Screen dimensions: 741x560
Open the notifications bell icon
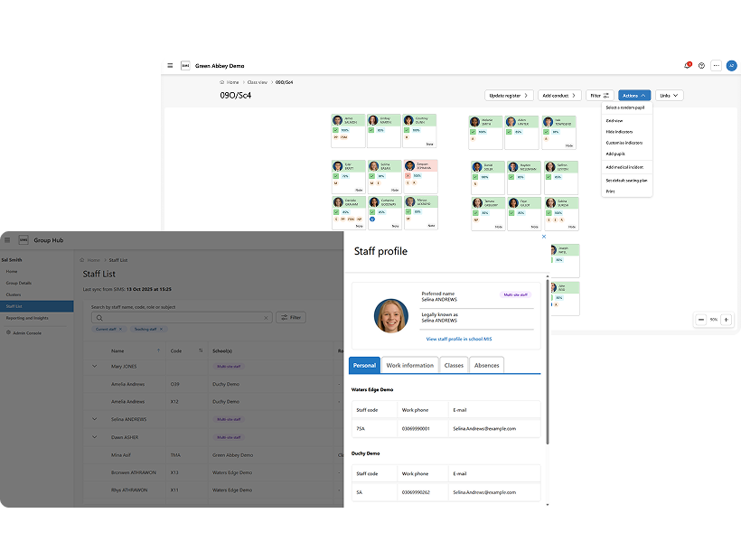point(687,65)
